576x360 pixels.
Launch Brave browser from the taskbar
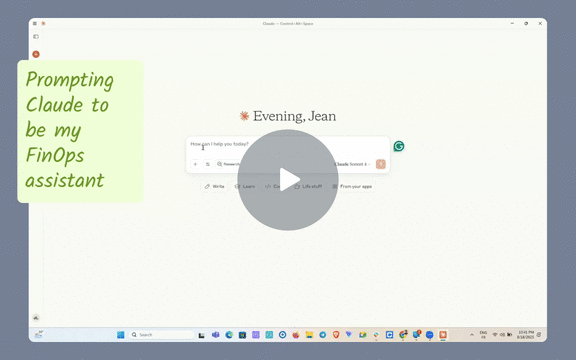tap(336, 335)
